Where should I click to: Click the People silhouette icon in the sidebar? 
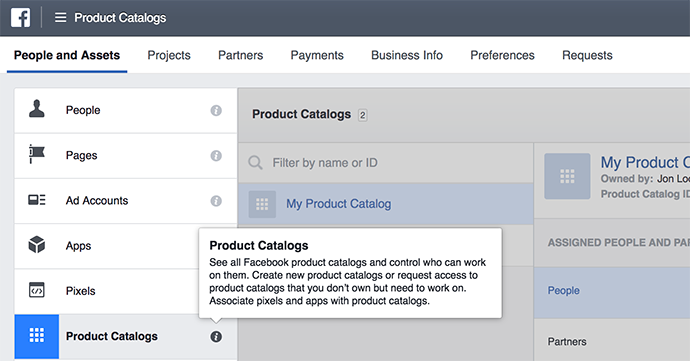pyautogui.click(x=37, y=109)
